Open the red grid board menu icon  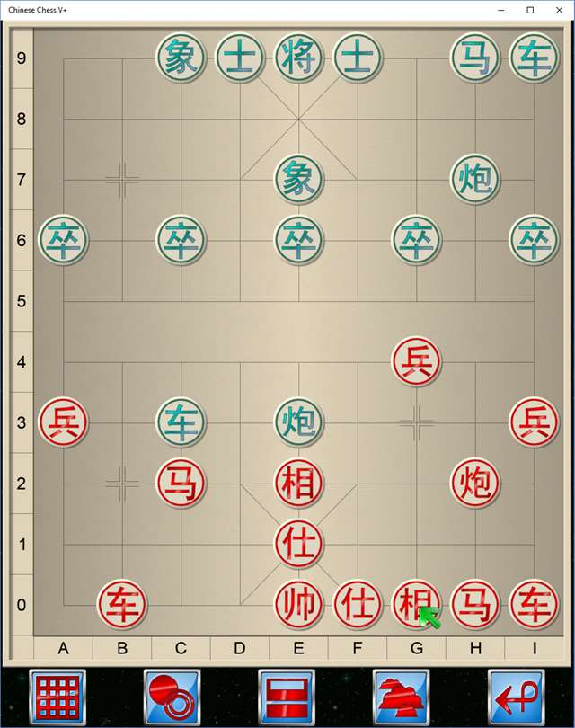57,697
